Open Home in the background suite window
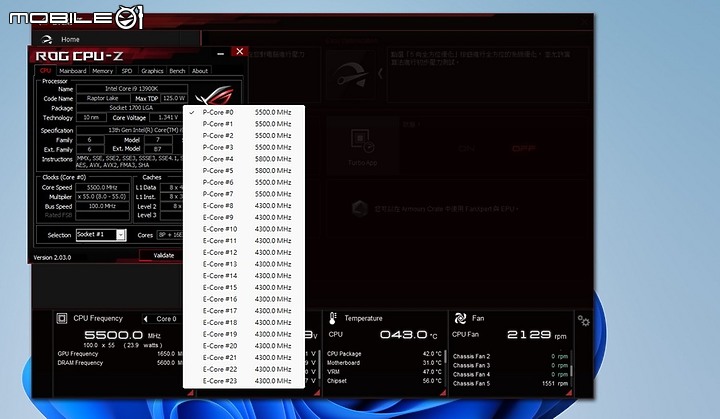720x419 pixels. click(70, 40)
